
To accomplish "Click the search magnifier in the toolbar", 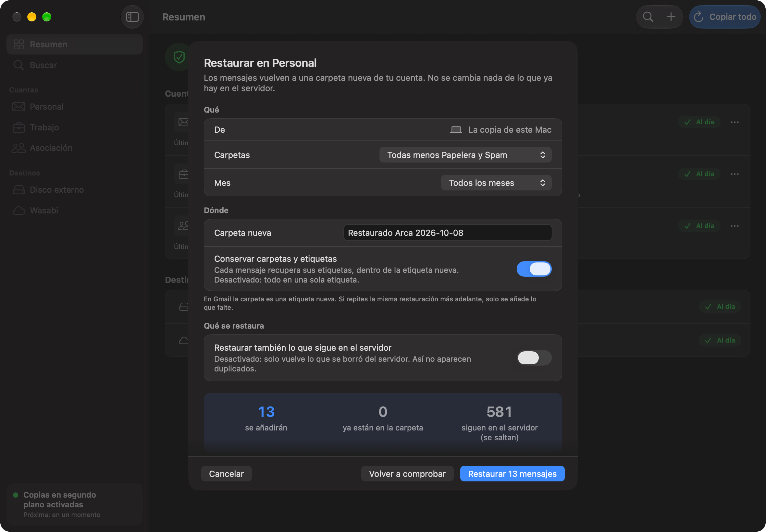I will point(648,17).
